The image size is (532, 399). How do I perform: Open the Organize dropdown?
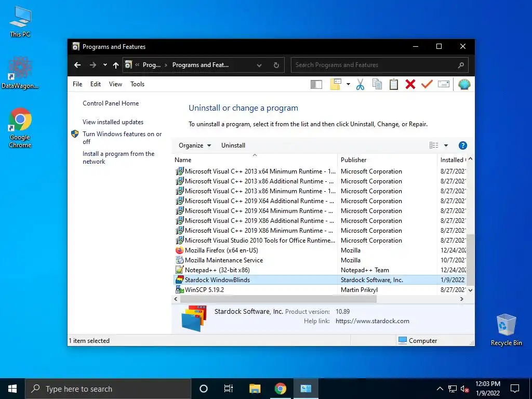[195, 145]
